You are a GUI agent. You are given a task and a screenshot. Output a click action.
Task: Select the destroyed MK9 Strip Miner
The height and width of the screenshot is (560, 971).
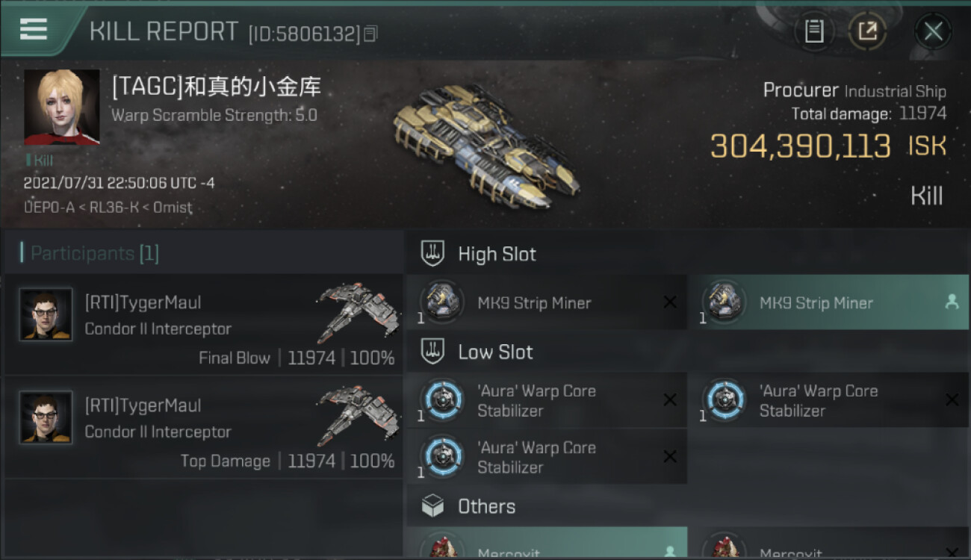click(x=547, y=302)
